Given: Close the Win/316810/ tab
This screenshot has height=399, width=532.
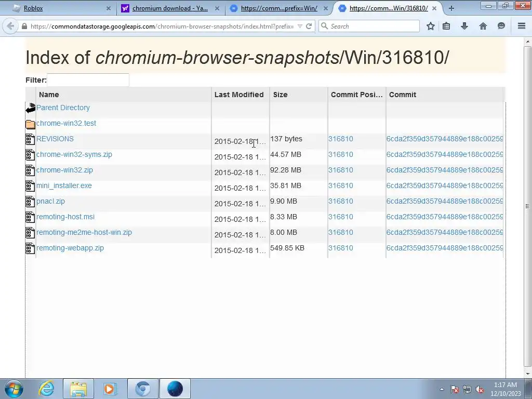Looking at the screenshot, I should [x=434, y=8].
